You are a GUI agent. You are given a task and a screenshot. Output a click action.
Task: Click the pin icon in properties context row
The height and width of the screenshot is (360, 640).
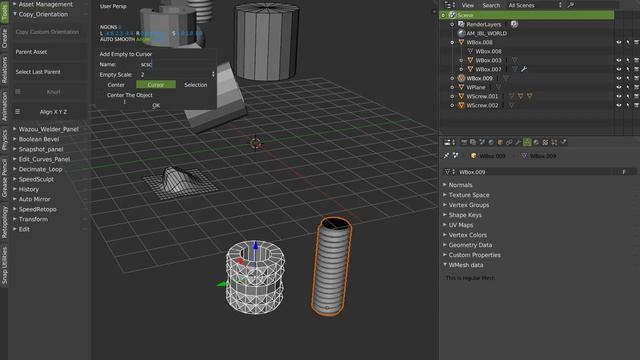click(x=447, y=156)
